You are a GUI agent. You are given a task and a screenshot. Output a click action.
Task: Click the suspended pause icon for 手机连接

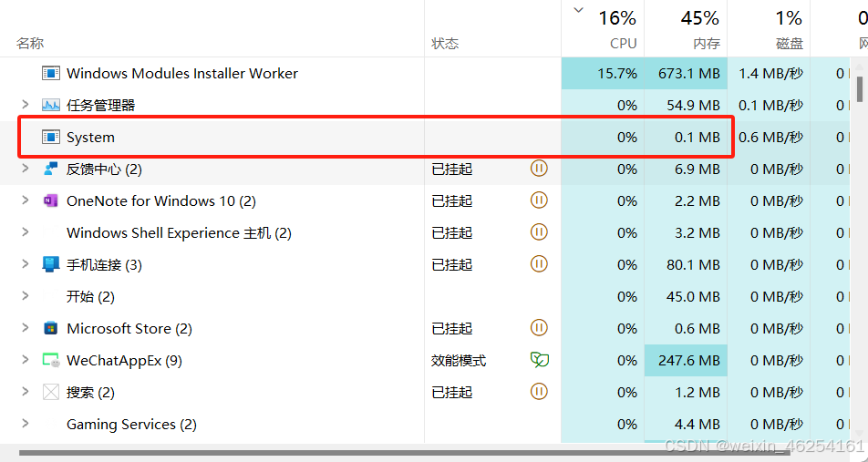pyautogui.click(x=539, y=264)
